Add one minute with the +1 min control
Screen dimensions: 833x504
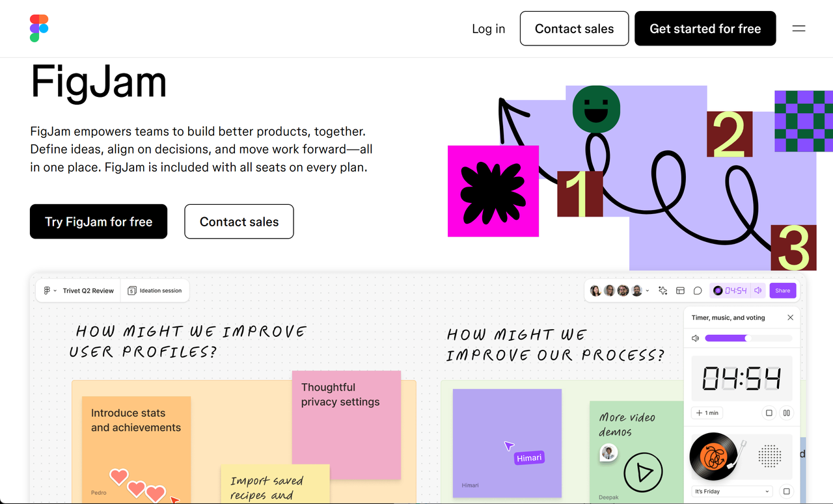[707, 412]
